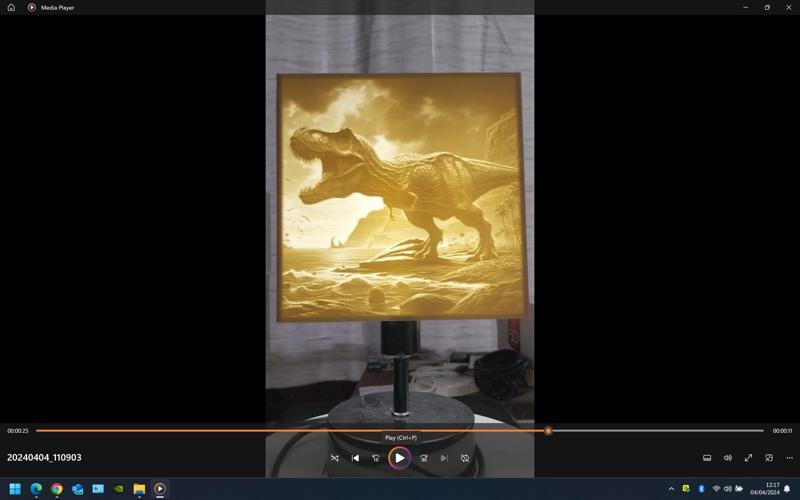
Task: Minimize the Media Player window
Action: pyautogui.click(x=746, y=8)
